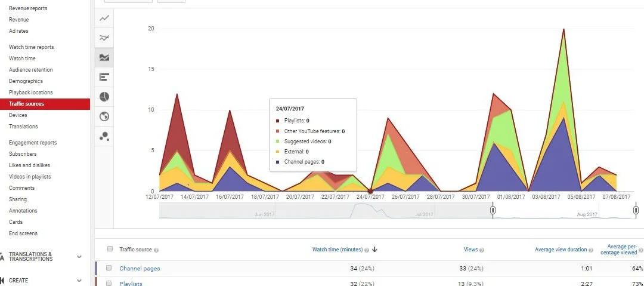This screenshot has width=644, height=286.
Task: Select the highlighted Traffic sources item
Action: tap(45, 104)
